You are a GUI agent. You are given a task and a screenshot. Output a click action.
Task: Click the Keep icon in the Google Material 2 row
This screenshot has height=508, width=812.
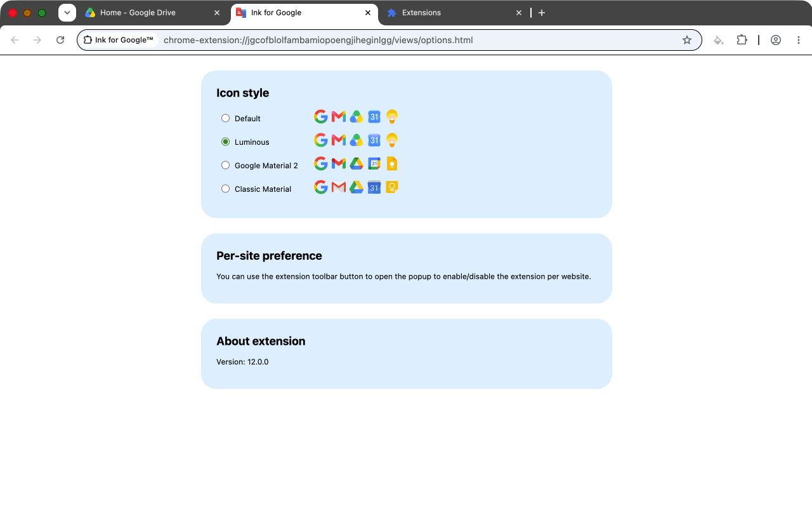pyautogui.click(x=392, y=164)
